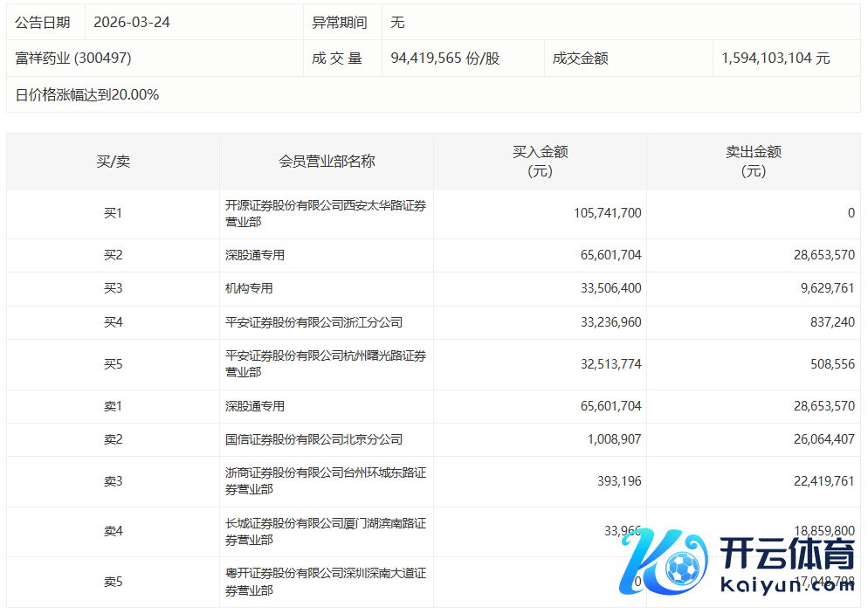Click the 开云体育 watermark text

(787, 555)
